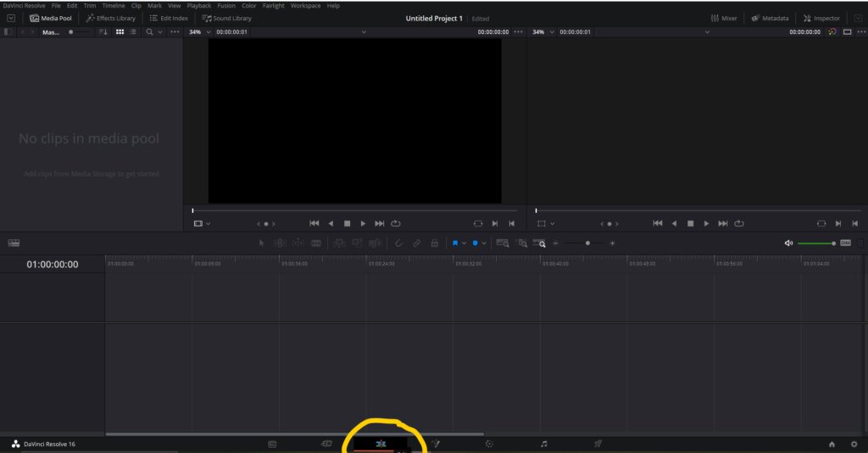The height and width of the screenshot is (453, 868).
Task: Toggle the Inspector panel
Action: point(821,19)
